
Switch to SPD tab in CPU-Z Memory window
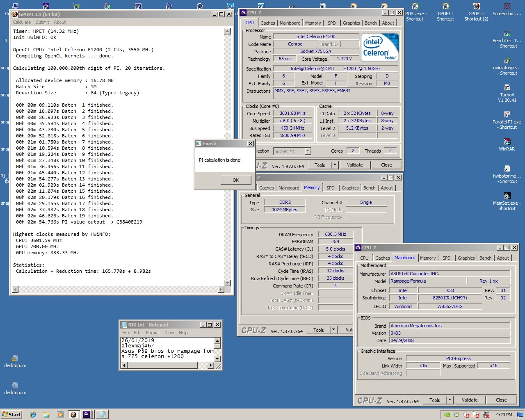click(331, 188)
